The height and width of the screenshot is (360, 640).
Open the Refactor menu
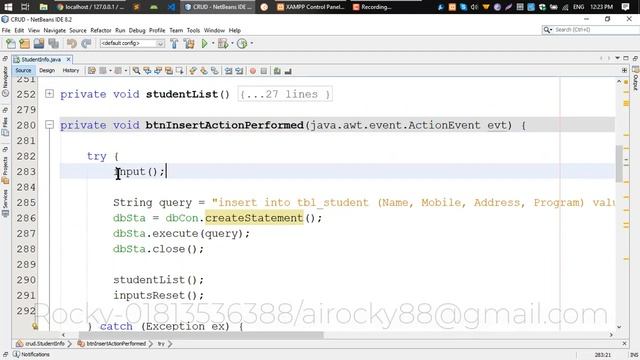tap(101, 30)
